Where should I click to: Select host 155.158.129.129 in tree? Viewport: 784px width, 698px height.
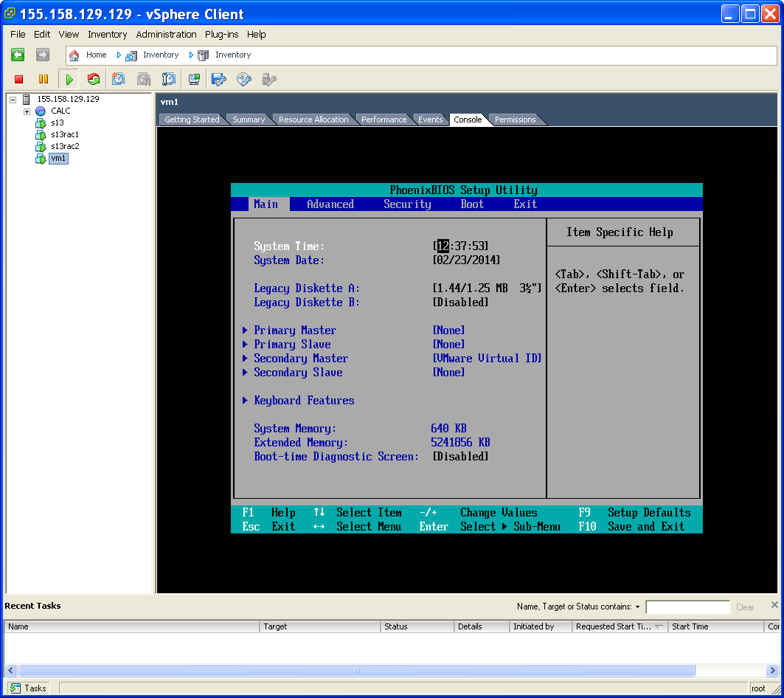[x=68, y=99]
